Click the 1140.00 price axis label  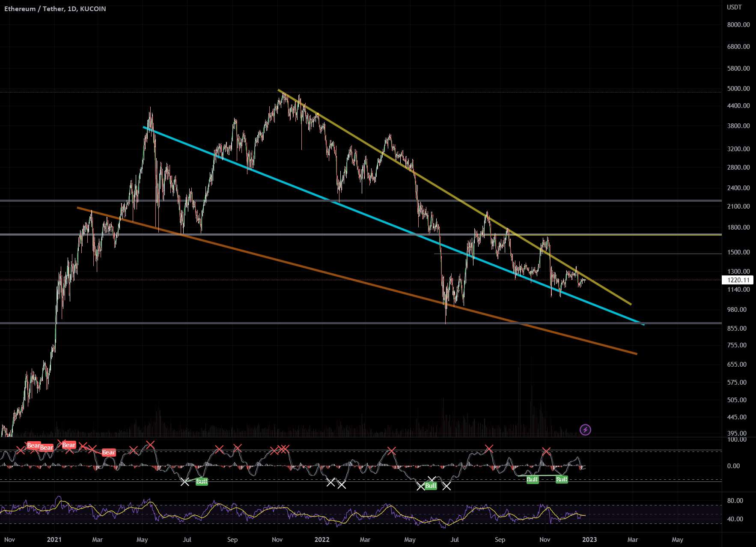coord(738,290)
